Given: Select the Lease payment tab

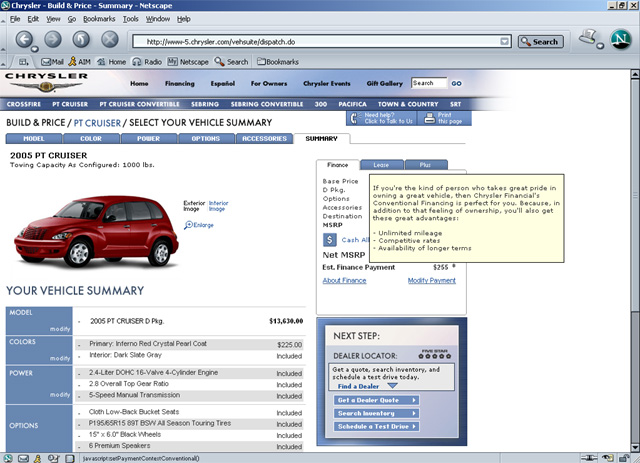Looking at the screenshot, I should 381,165.
